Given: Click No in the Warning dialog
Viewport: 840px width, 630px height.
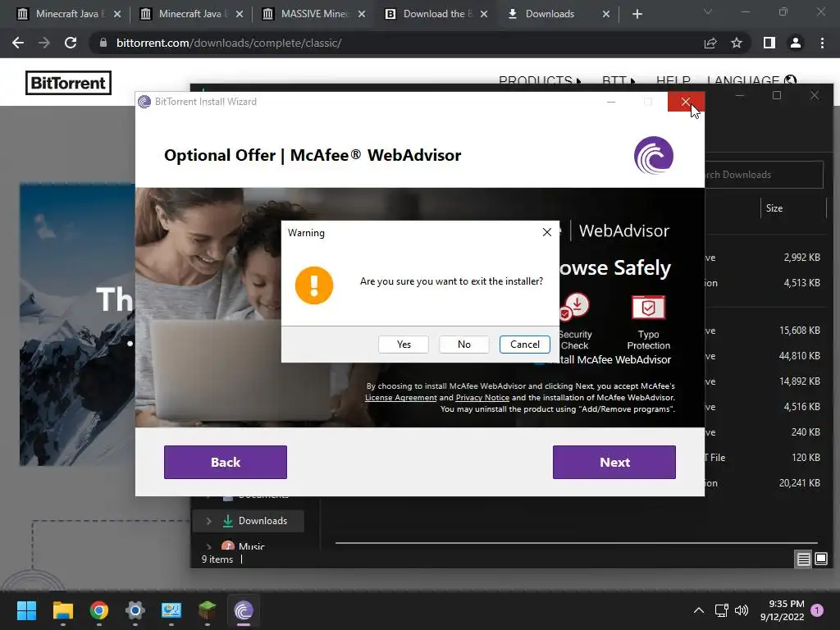Looking at the screenshot, I should click(x=464, y=345).
